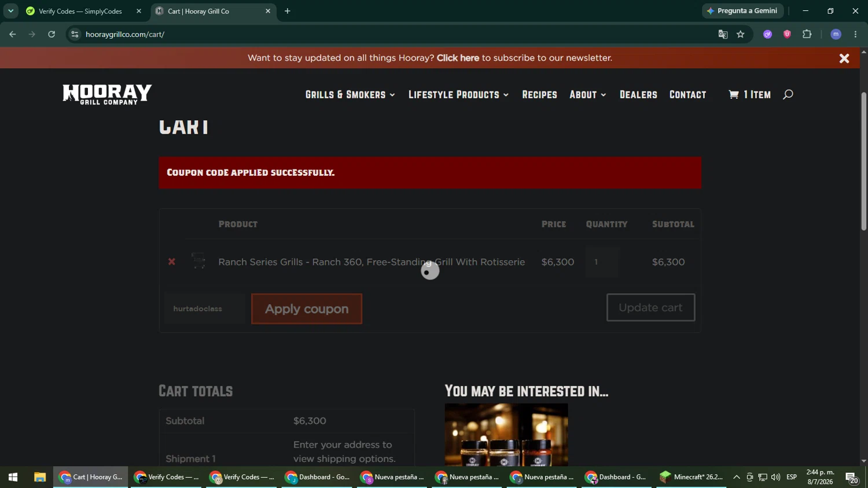The image size is (868, 488).
Task: Click the Ranch 360 grill product thumbnail
Action: 198,261
